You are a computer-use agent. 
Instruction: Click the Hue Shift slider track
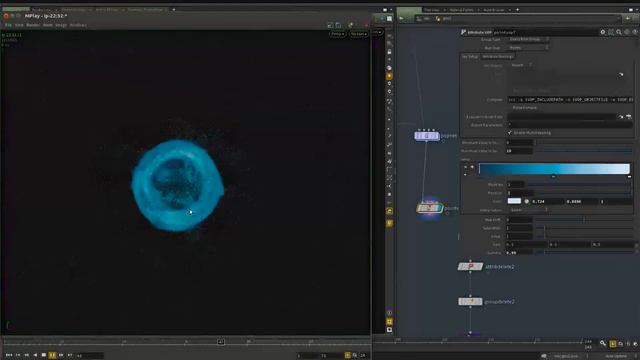click(x=584, y=220)
